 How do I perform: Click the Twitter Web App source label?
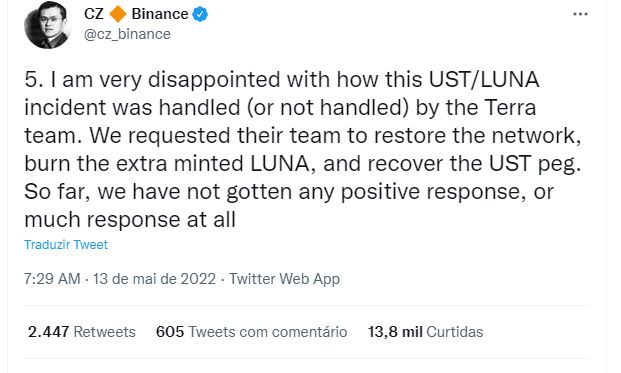click(x=284, y=279)
